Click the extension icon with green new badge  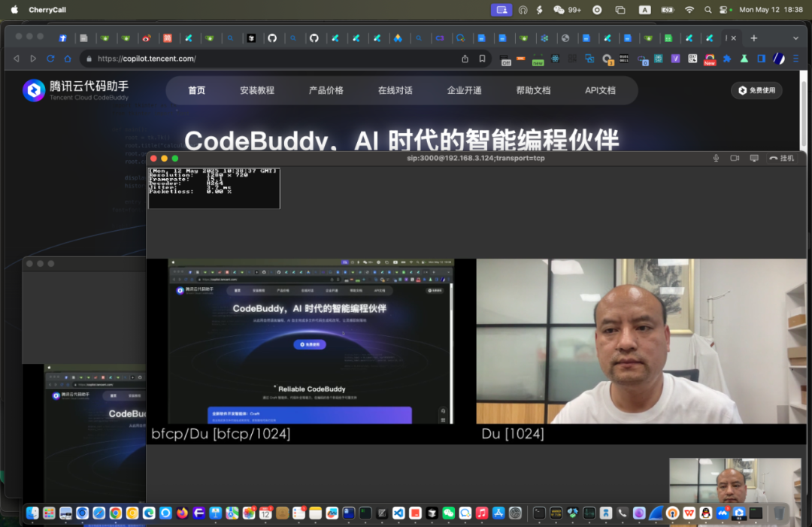click(x=538, y=59)
